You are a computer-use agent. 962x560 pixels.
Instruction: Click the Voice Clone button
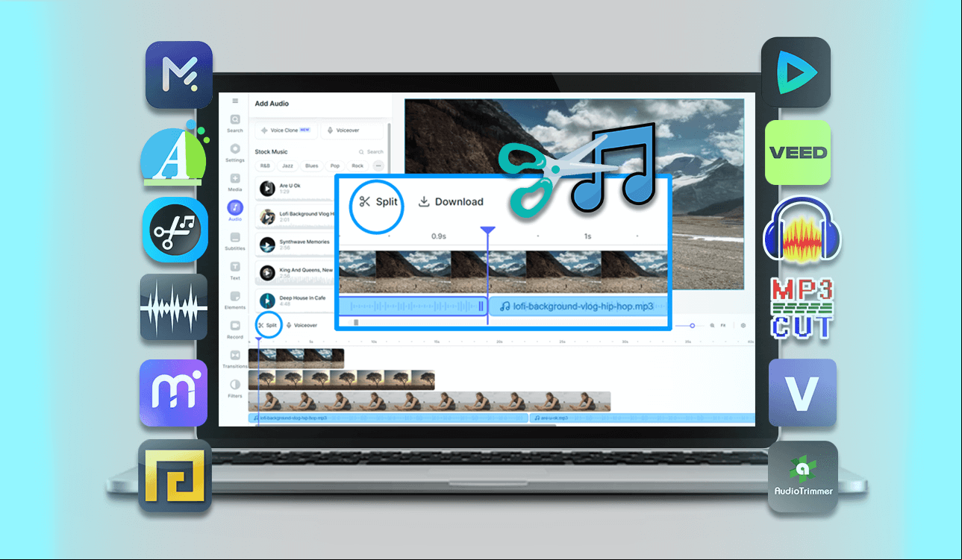[x=287, y=130]
